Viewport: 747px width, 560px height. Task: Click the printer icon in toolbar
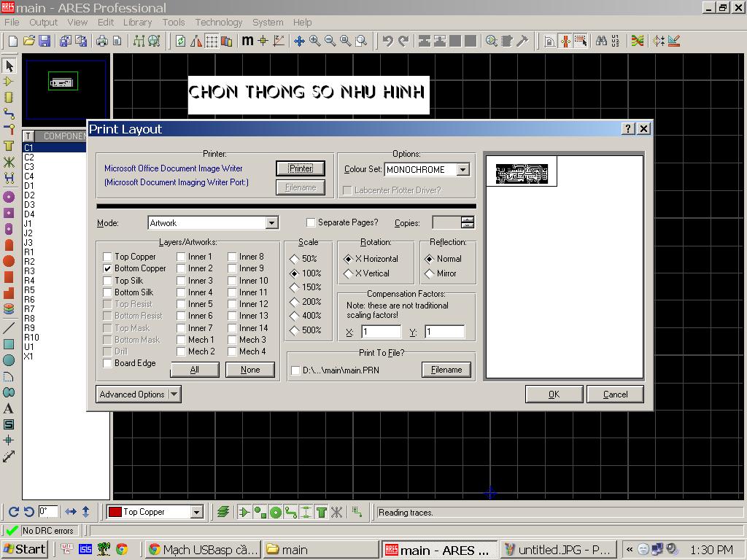[102, 41]
